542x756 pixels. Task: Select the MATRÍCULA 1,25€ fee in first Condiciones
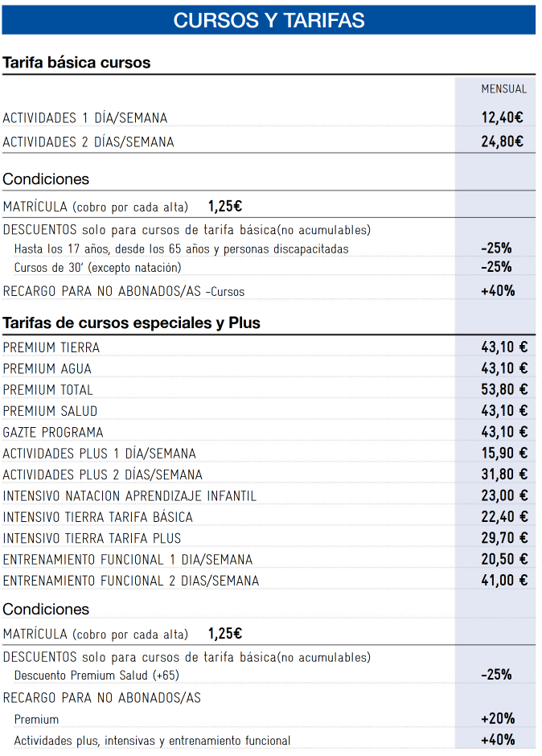[225, 207]
